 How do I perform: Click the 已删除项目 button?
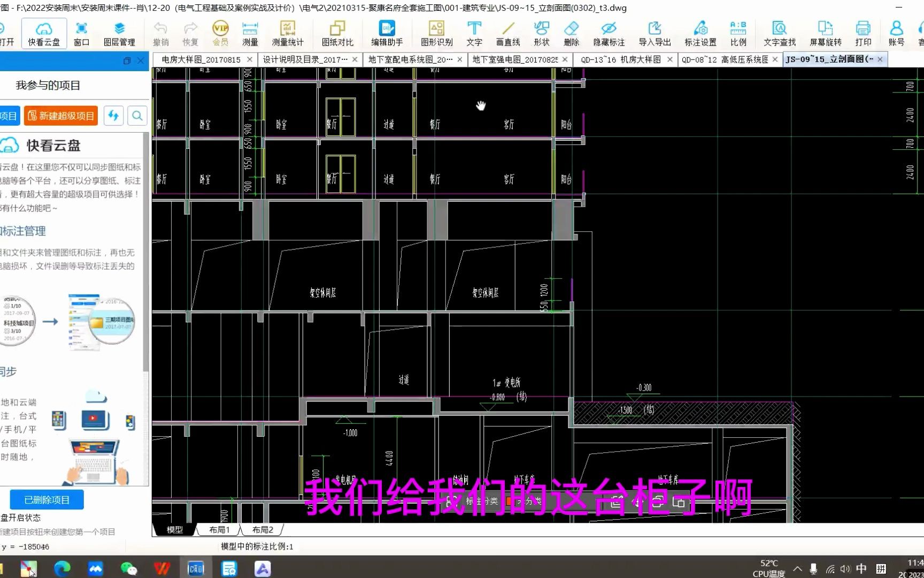[47, 500]
